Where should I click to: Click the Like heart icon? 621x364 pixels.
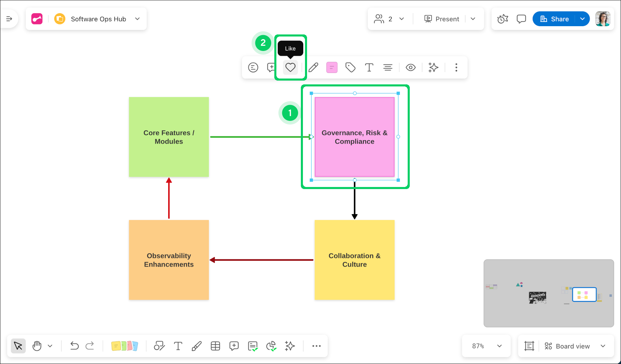point(290,67)
